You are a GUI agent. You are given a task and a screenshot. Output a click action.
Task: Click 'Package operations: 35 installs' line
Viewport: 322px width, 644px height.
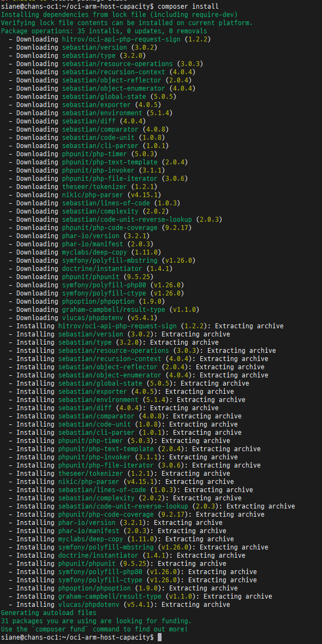click(x=104, y=31)
